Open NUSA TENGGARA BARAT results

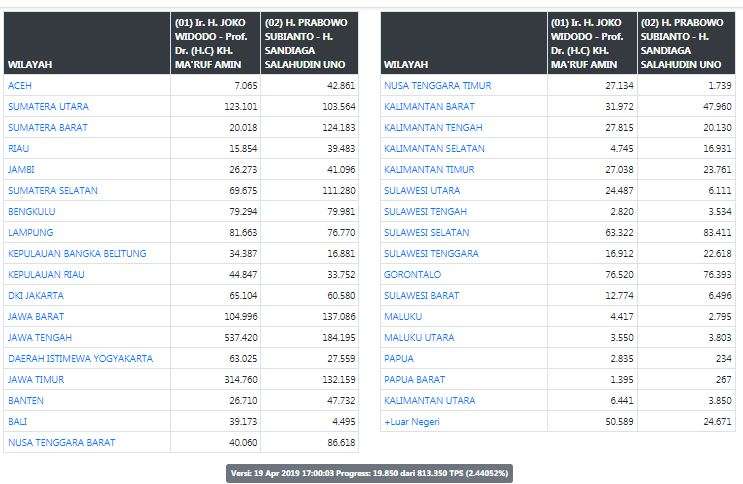(x=61, y=443)
